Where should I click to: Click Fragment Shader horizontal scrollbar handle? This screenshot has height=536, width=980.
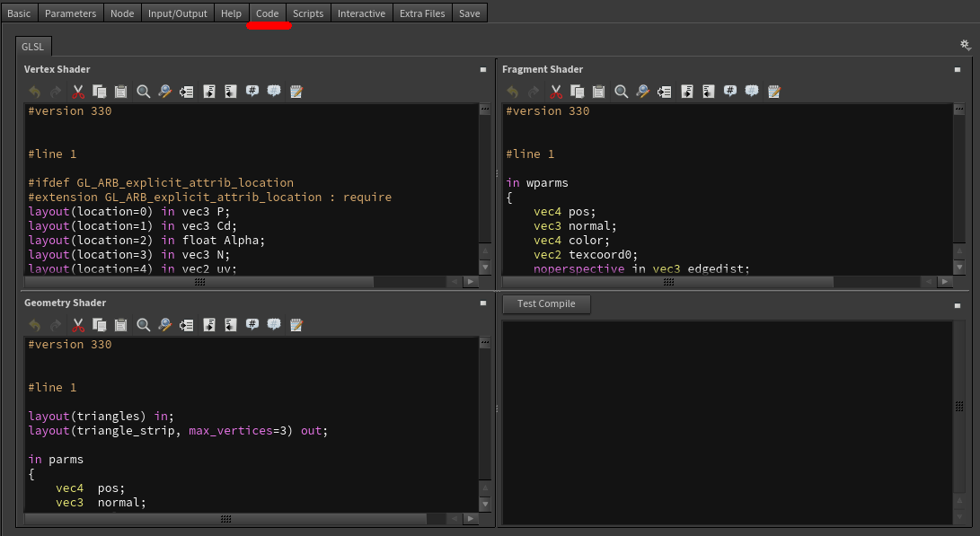pyautogui.click(x=668, y=282)
